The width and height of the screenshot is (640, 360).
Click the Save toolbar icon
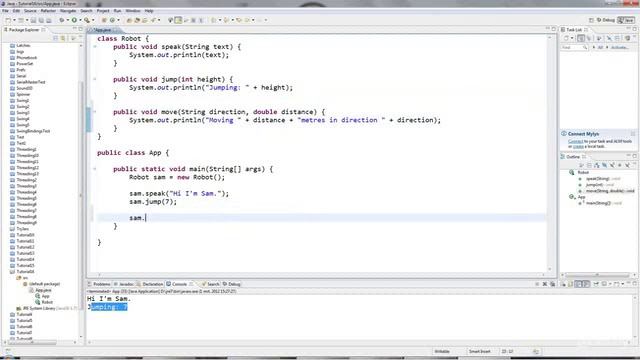pyautogui.click(x=33, y=20)
